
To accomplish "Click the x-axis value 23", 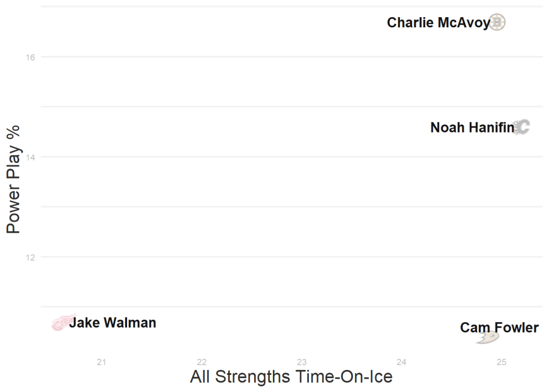I will pyautogui.click(x=302, y=363).
